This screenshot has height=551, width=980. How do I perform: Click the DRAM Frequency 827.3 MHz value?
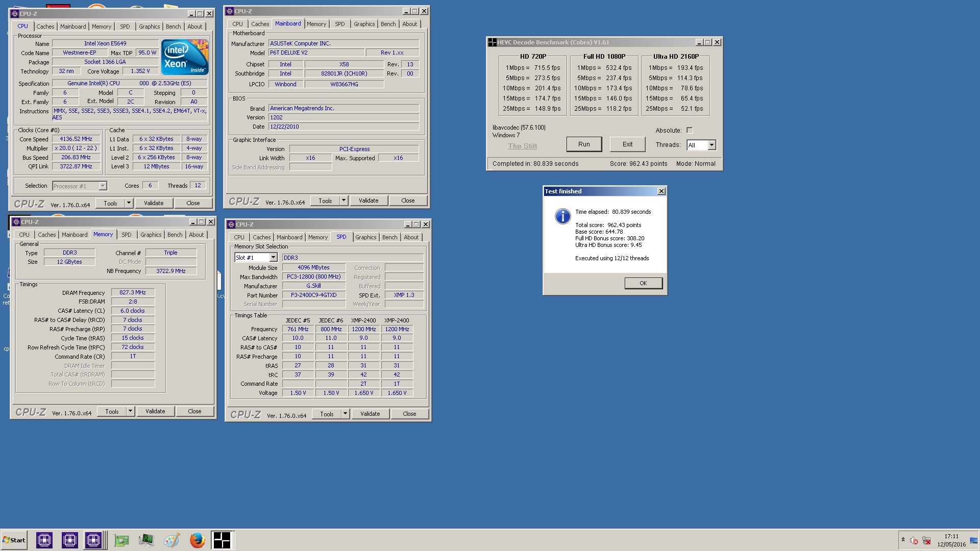point(133,292)
